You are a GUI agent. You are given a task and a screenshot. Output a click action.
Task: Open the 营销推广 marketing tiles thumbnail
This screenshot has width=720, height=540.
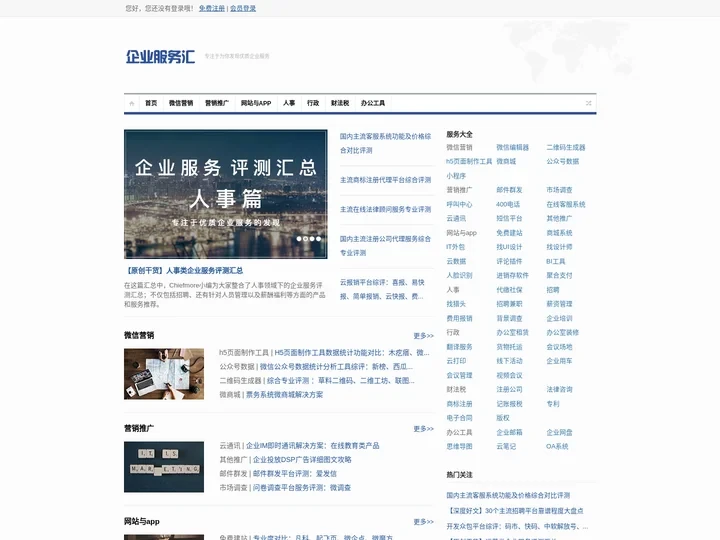click(x=164, y=467)
